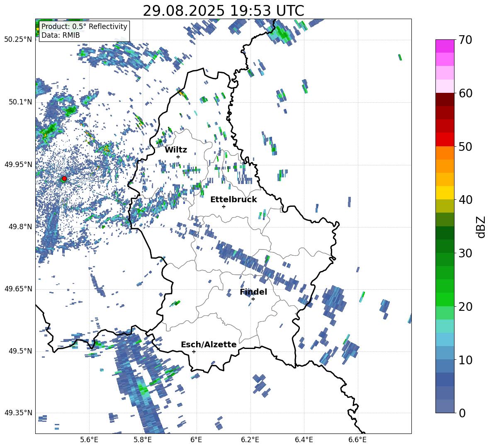Click the 30 tick on colorbar
The width and height of the screenshot is (491, 448).
coord(465,253)
